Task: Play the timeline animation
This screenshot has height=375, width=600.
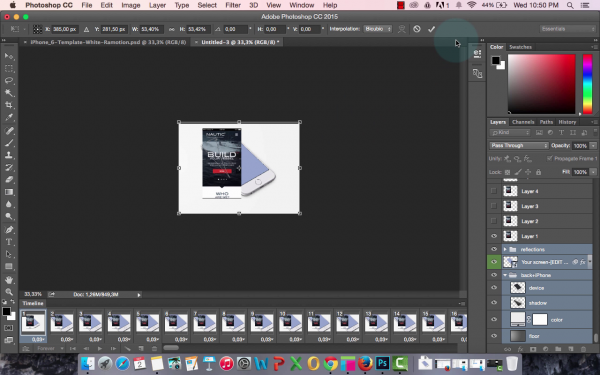Action: click(x=100, y=349)
